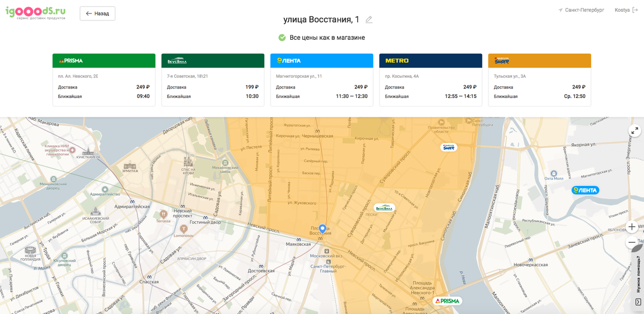This screenshot has height=314, width=644.
Task: Choose the ВкусВилл store card
Action: pos(213,80)
